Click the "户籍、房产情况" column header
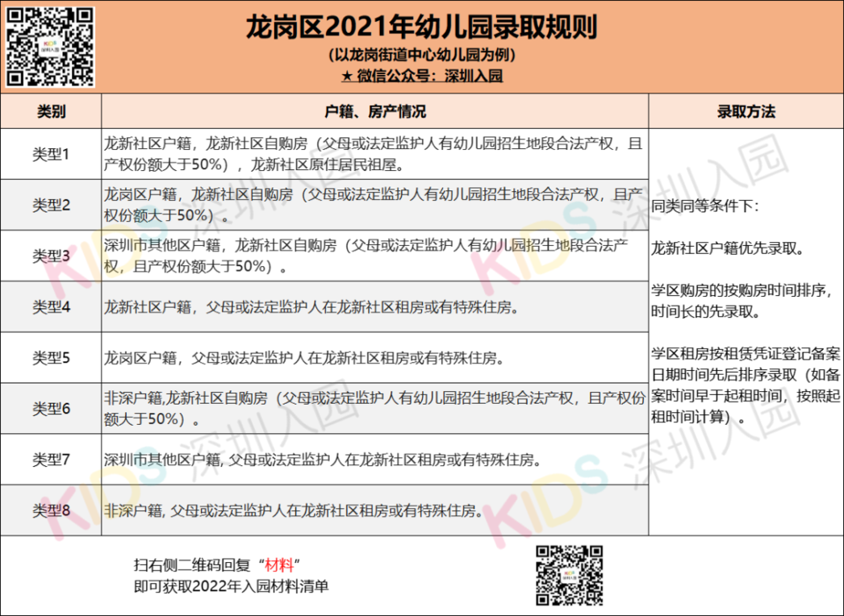This screenshot has height=616, width=844. [x=375, y=111]
